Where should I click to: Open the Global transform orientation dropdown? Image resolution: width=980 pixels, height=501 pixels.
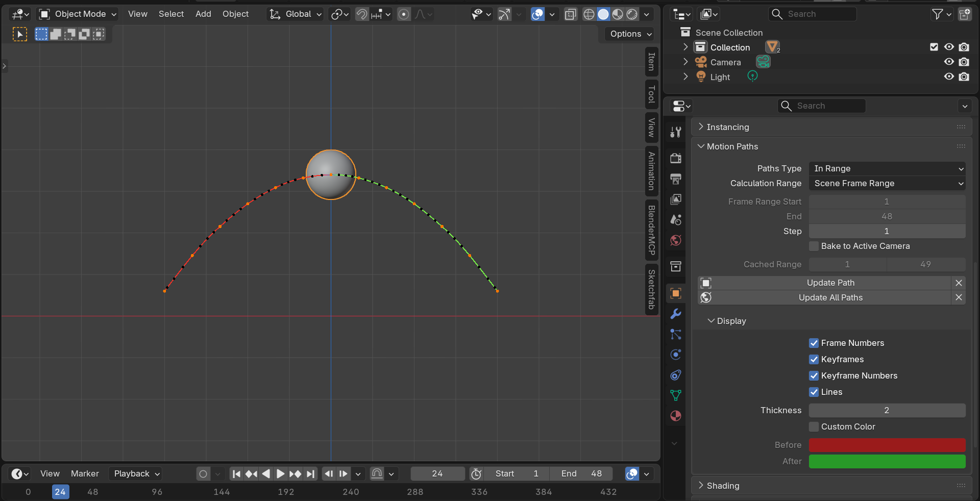tap(296, 14)
